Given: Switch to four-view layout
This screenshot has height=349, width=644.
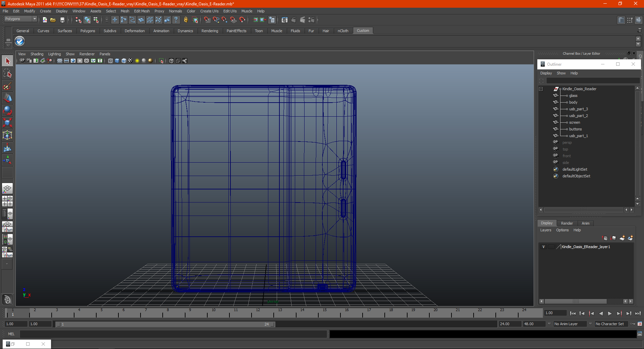Looking at the screenshot, I should point(7,201).
